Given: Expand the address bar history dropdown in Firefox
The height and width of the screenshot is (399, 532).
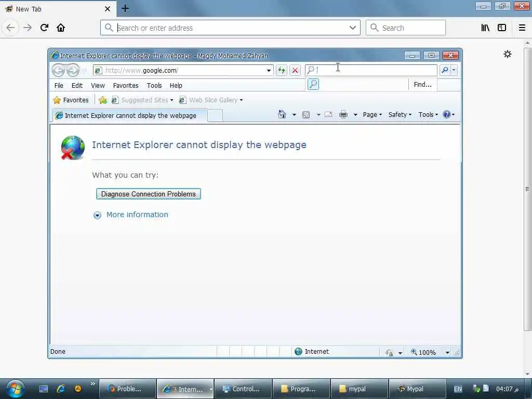Looking at the screenshot, I should click(x=353, y=28).
